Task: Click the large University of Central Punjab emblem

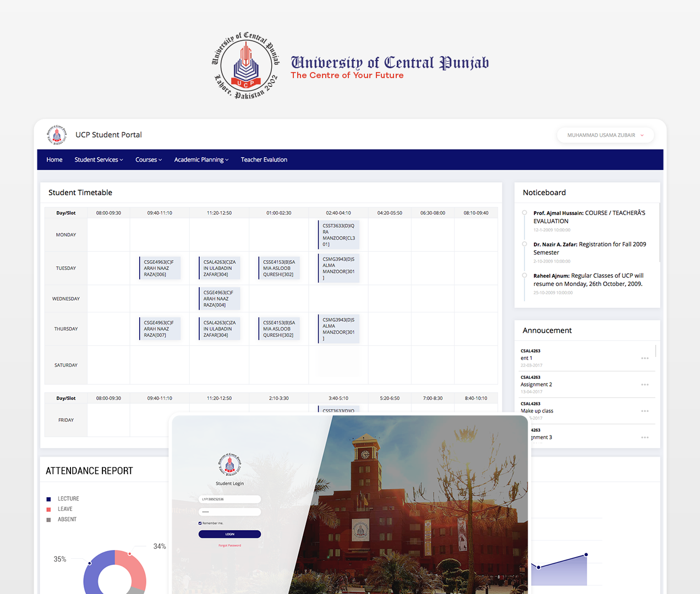Action: pos(246,65)
